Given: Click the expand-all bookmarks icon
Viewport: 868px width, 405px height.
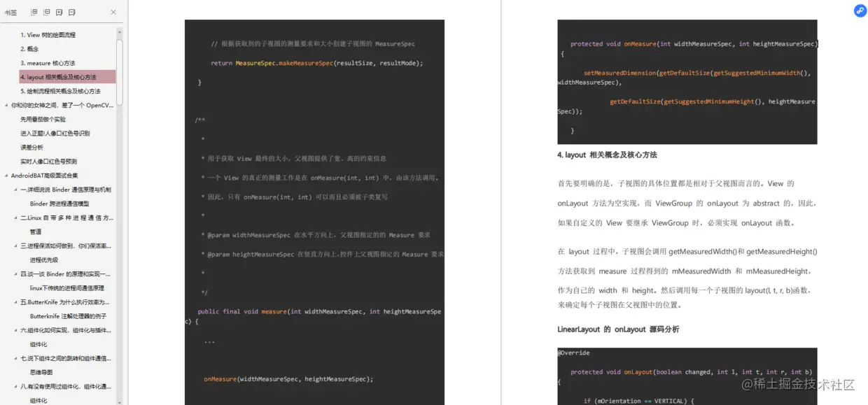Looking at the screenshot, I should [34, 13].
